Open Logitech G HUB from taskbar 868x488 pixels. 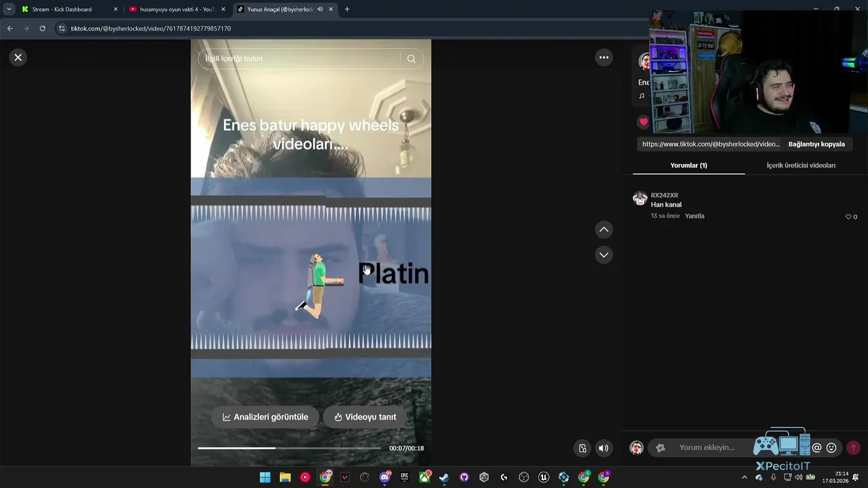click(x=504, y=477)
